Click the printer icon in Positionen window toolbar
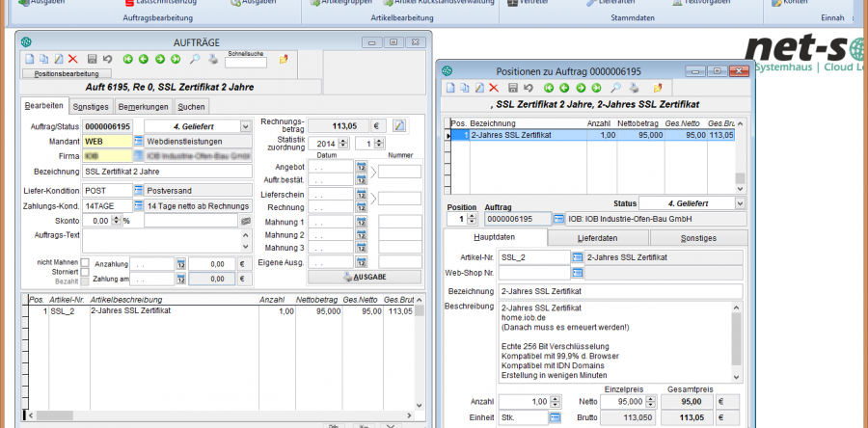Viewport: 868px width, 428px height. (632, 89)
